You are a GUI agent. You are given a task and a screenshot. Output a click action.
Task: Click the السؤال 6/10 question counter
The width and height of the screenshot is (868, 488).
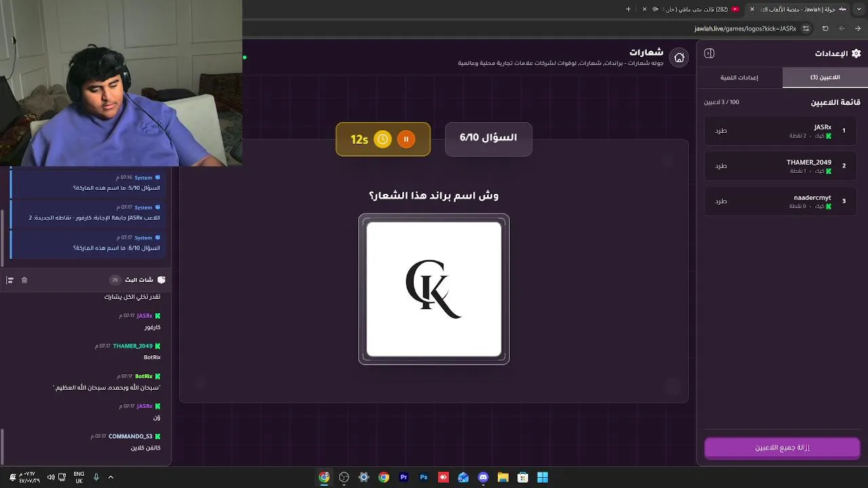pos(488,138)
